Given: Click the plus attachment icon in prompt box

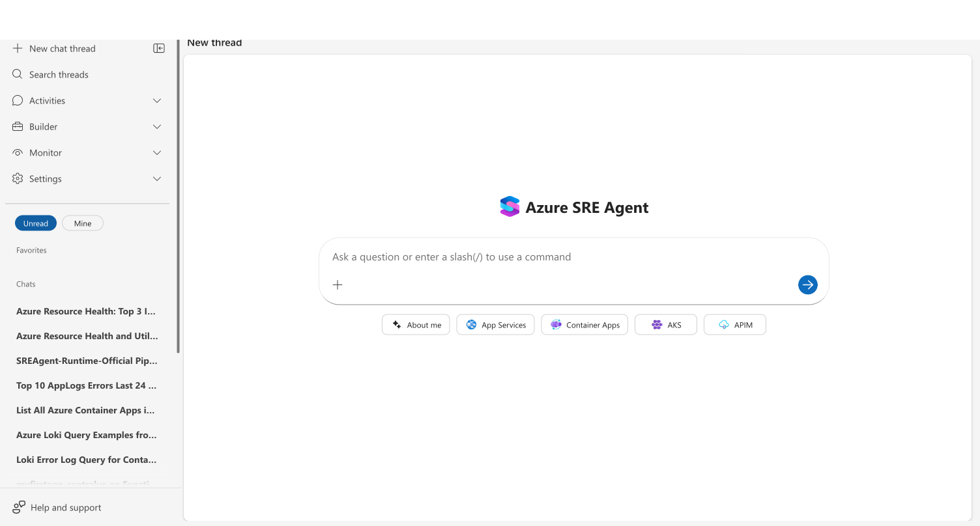Looking at the screenshot, I should point(338,284).
